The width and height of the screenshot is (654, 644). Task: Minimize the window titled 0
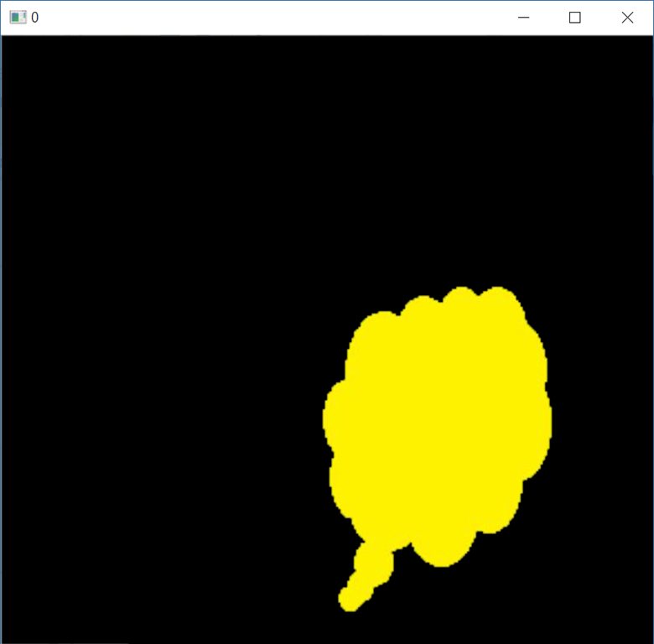pyautogui.click(x=523, y=18)
